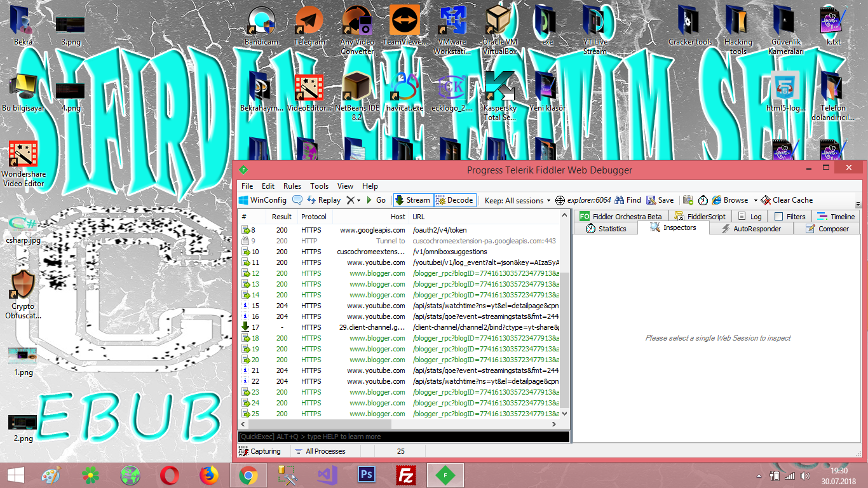Screen dimensions: 868x488
Task: Select session 21 youtube qoe row
Action: pos(400,370)
